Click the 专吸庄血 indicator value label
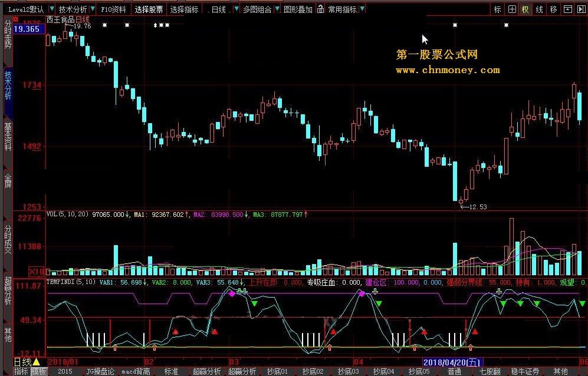Image resolution: width=588 pixels, height=376 pixels. (x=334, y=282)
